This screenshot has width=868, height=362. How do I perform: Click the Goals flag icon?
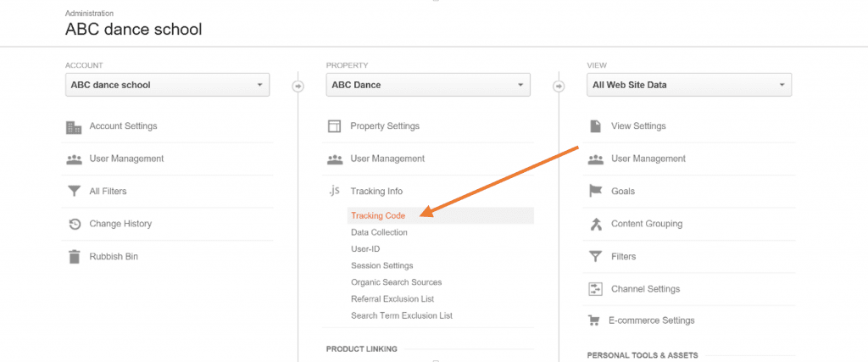click(595, 192)
